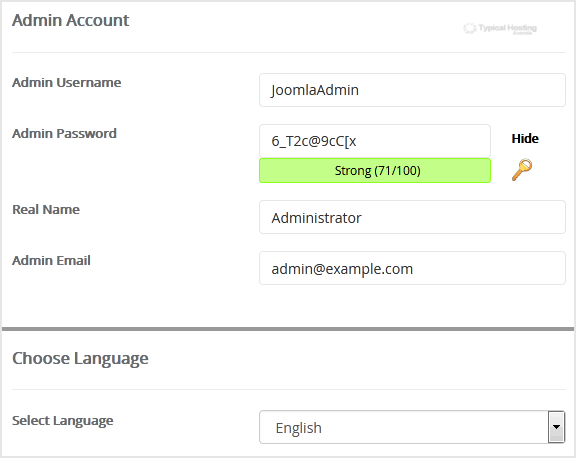
Task: Select the English language combo box
Action: (412, 427)
